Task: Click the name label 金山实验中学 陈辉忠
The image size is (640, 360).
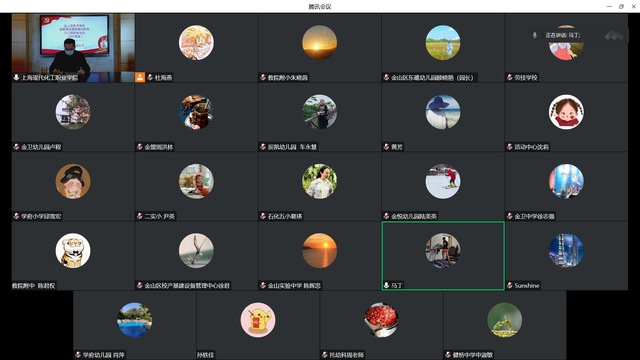Action: [x=294, y=286]
